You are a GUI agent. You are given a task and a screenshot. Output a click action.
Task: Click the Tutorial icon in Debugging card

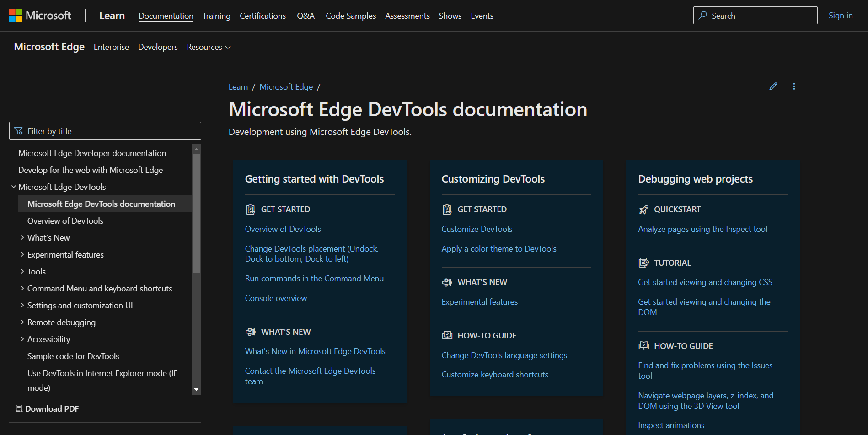click(643, 263)
